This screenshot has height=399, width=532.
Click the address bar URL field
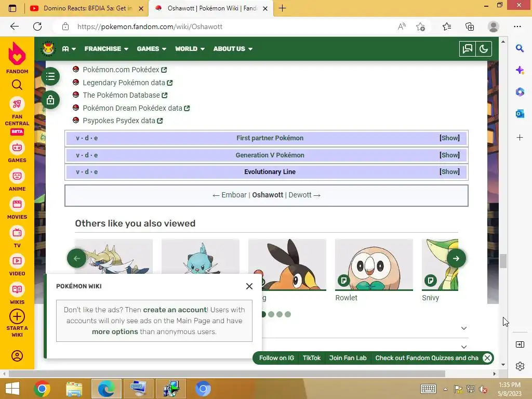(x=234, y=26)
